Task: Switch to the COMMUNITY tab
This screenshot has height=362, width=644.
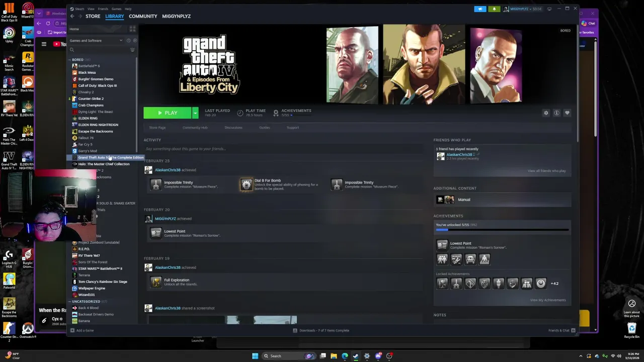Action: tap(143, 16)
